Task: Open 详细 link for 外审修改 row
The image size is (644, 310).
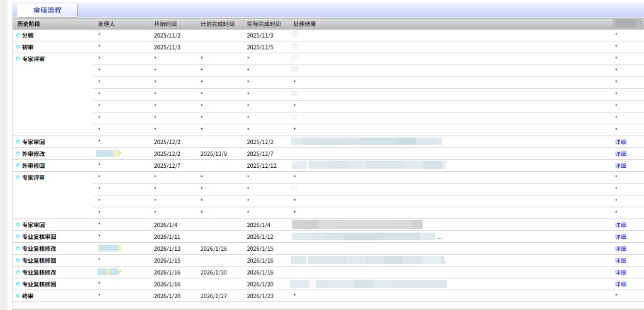Action: (x=620, y=153)
